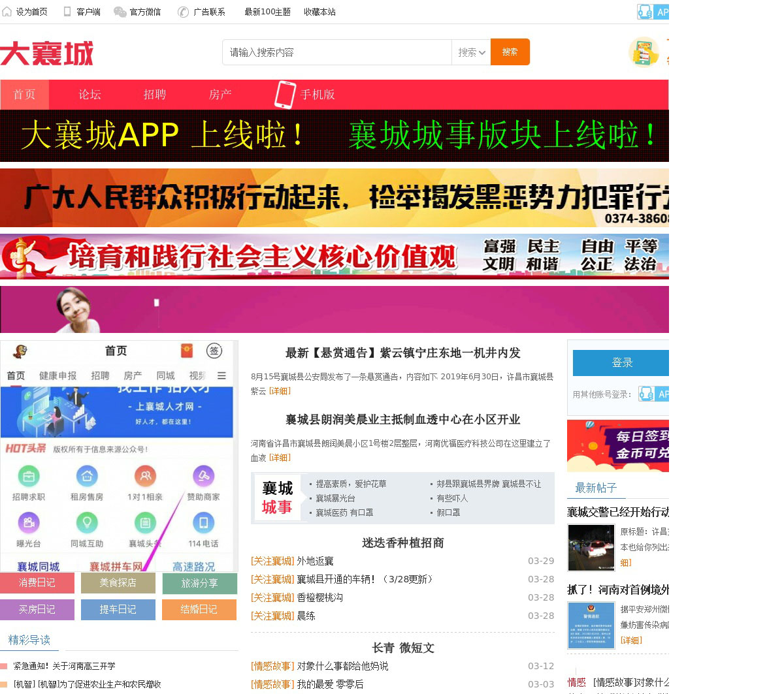Open the 论坛 navigation tab

coord(90,95)
